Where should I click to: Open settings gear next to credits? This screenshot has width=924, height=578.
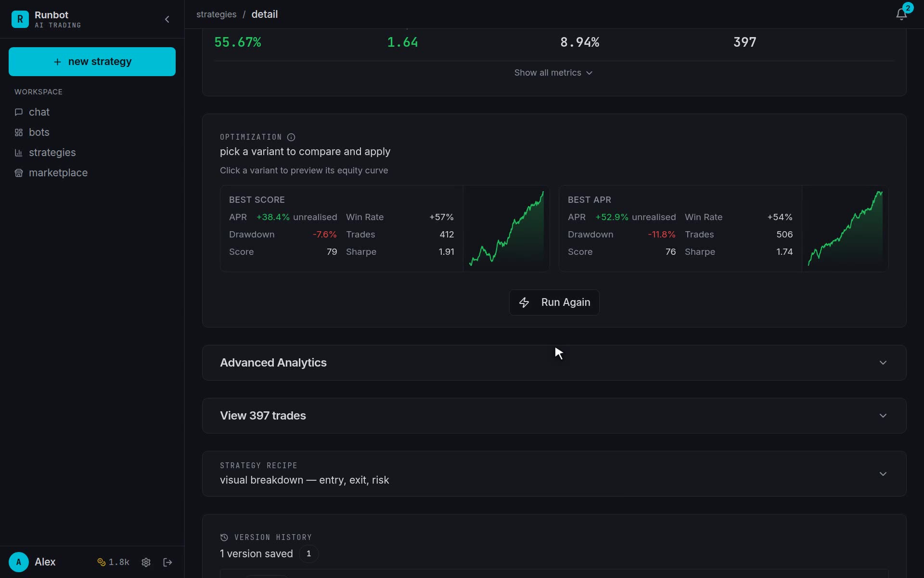coord(146,562)
